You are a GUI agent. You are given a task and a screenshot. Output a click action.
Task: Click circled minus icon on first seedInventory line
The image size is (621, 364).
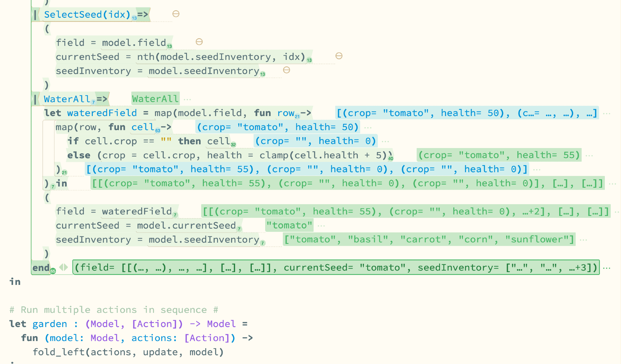[286, 70]
